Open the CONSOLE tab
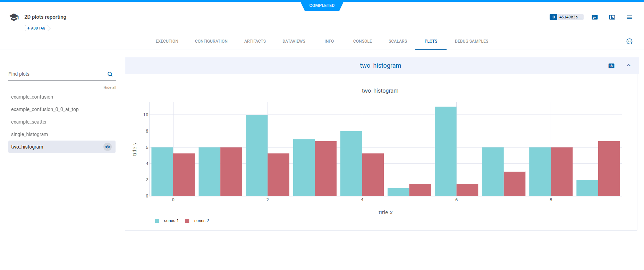Screen dimensions: 644x270 [362, 41]
